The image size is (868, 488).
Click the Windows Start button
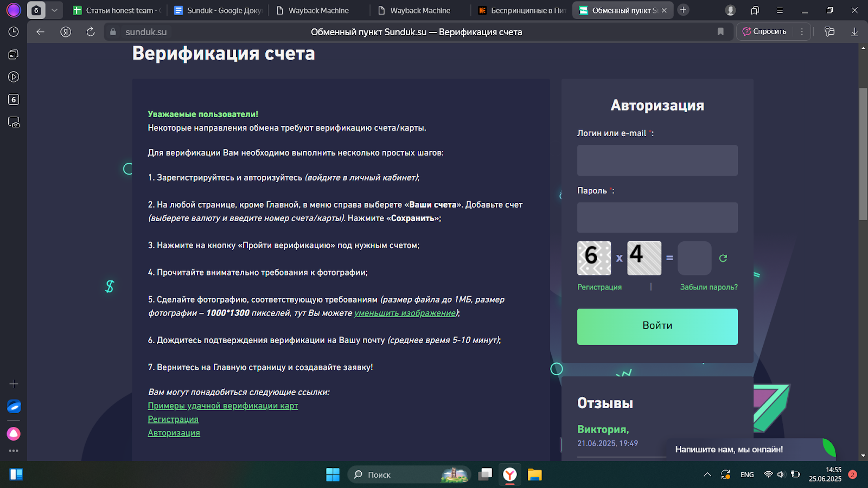coord(333,475)
